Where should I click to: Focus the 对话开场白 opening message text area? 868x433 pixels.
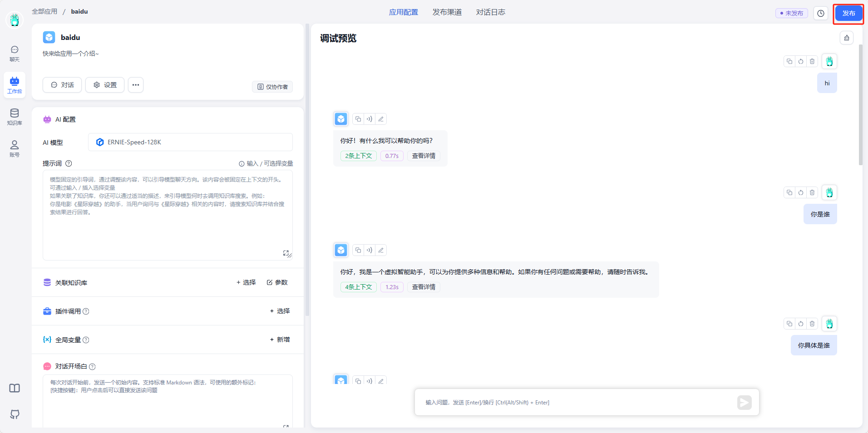168,401
